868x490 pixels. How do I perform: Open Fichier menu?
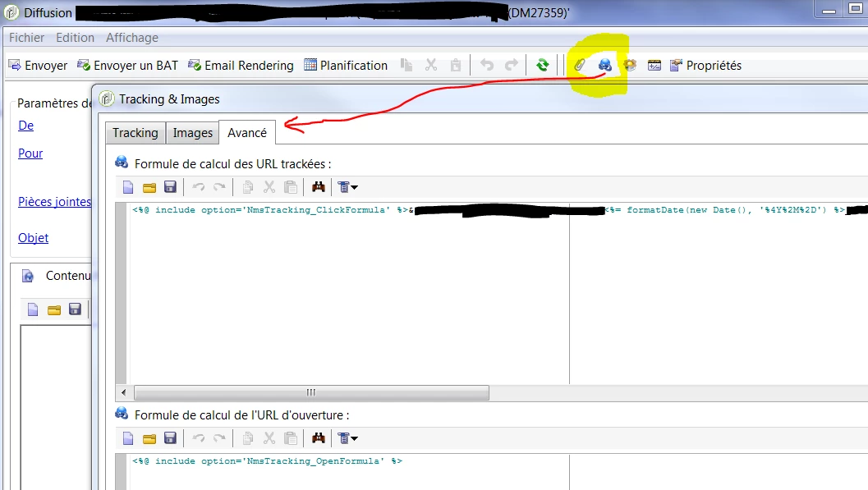(26, 38)
